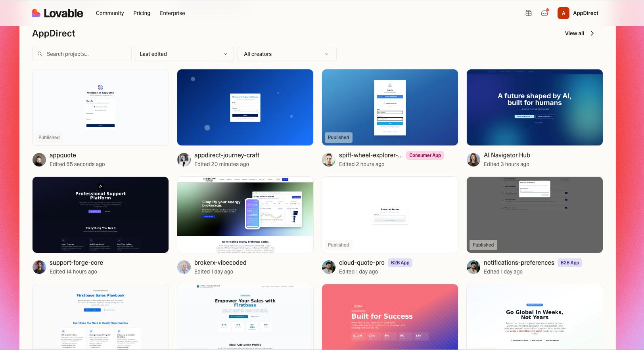The width and height of the screenshot is (644, 350).
Task: Click the appquote creator avatar
Action: 39,160
